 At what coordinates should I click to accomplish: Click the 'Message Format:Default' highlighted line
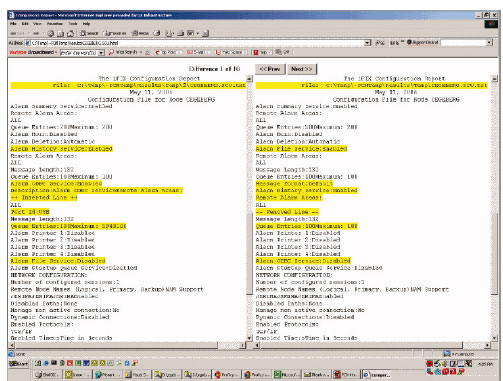tap(294, 184)
